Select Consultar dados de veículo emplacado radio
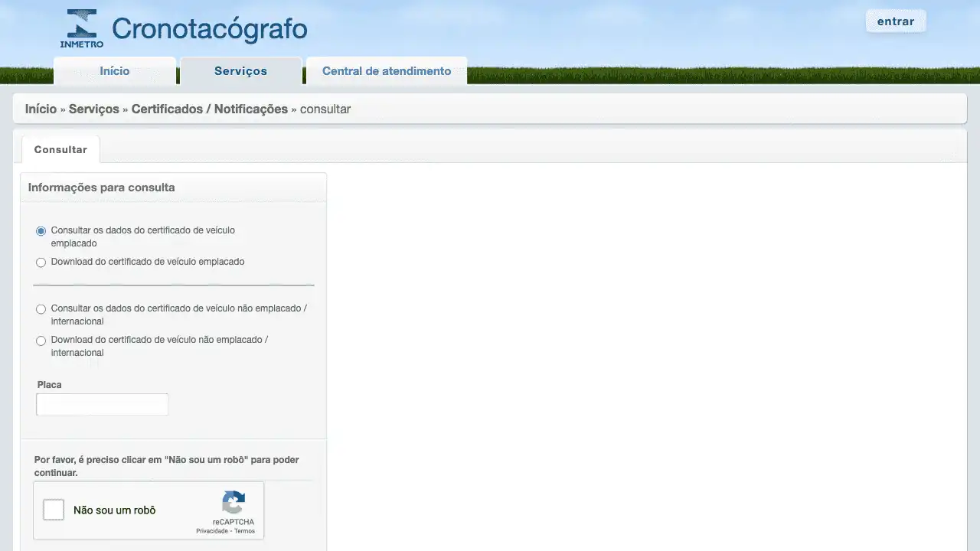This screenshot has width=980, height=551. (x=41, y=231)
